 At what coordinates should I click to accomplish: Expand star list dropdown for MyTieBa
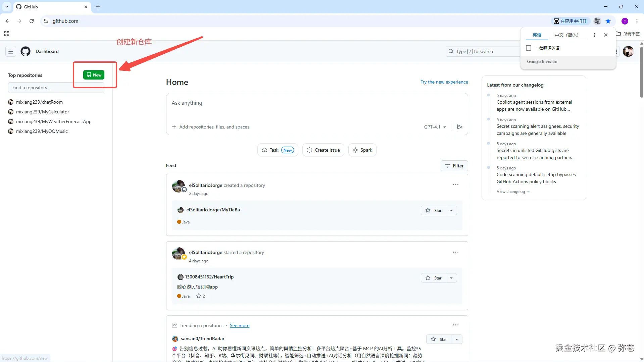tap(451, 210)
